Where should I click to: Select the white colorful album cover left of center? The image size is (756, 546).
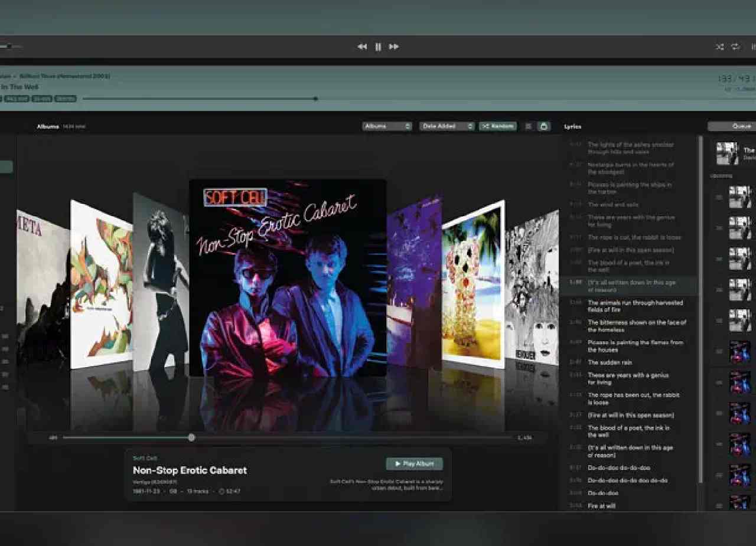coord(102,285)
